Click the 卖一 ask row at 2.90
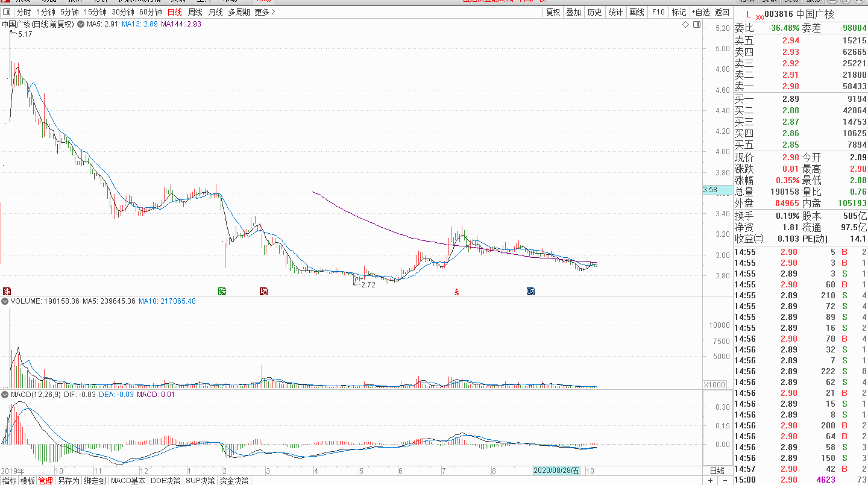Viewport: 868px width, 485px height. tap(800, 86)
